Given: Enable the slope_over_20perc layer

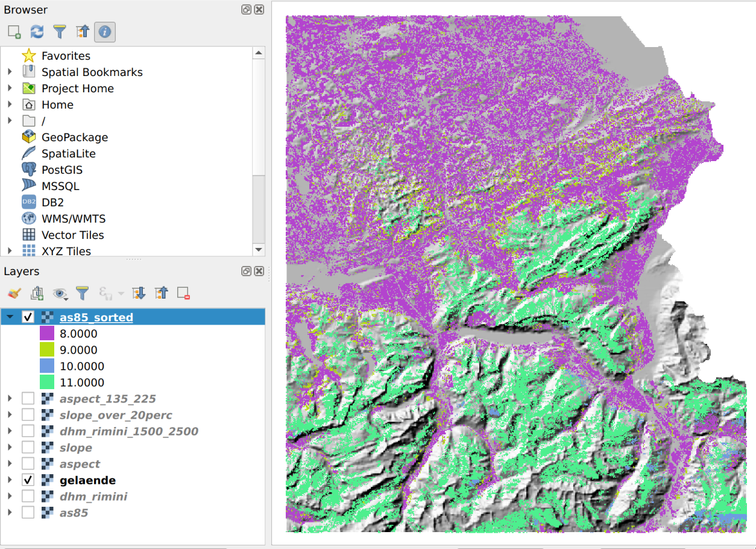Looking at the screenshot, I should pos(28,415).
